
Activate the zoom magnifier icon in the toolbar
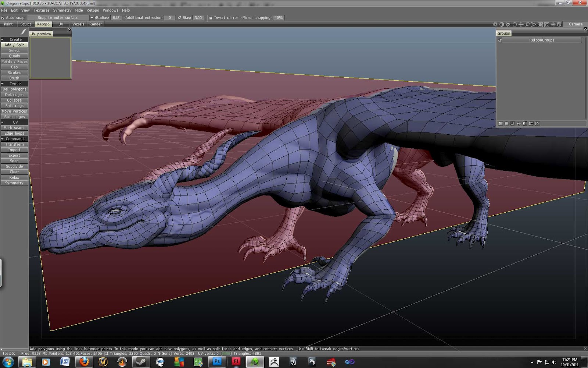(x=528, y=24)
